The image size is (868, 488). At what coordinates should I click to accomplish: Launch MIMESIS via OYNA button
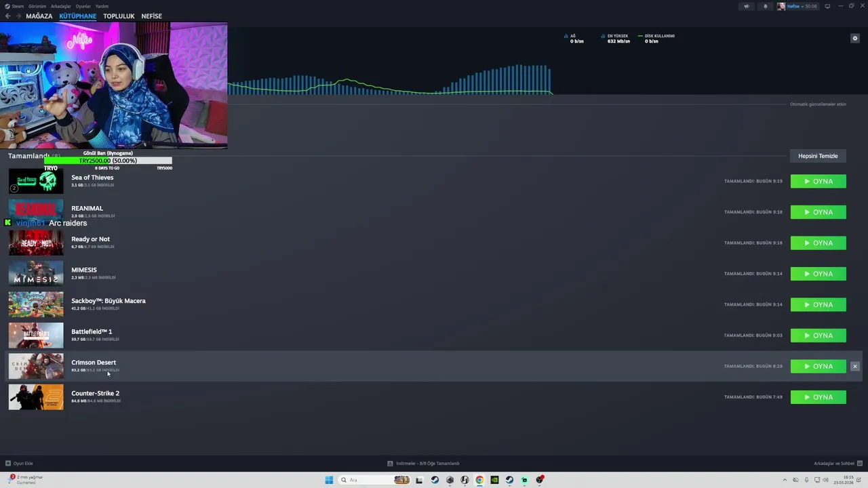coord(818,274)
